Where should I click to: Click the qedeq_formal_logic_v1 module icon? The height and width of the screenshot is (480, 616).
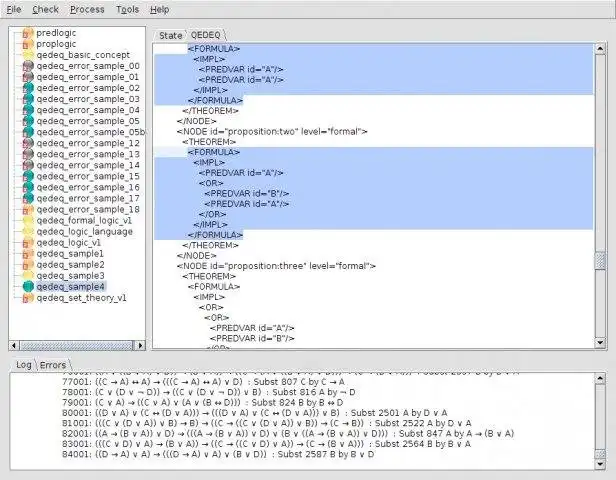tap(28, 220)
